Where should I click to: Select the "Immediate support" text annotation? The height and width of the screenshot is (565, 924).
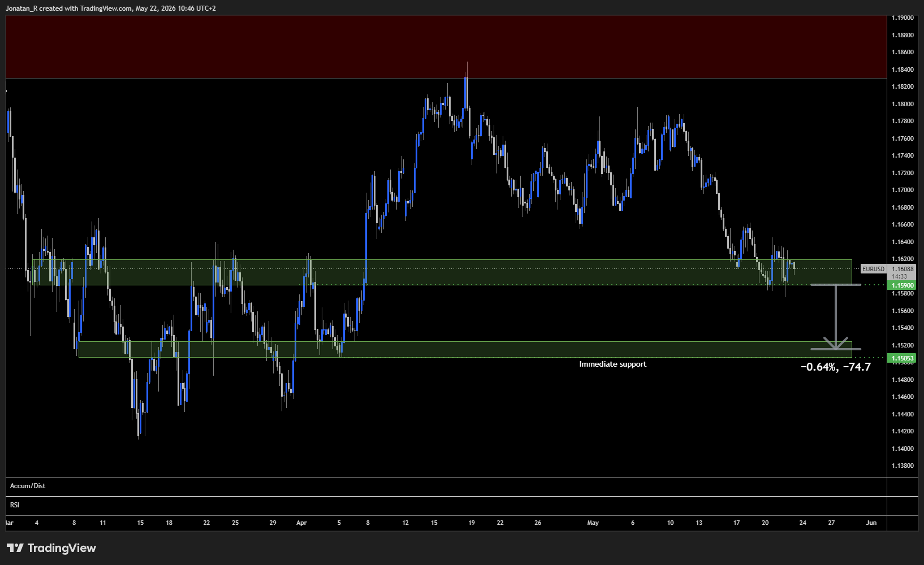click(612, 364)
